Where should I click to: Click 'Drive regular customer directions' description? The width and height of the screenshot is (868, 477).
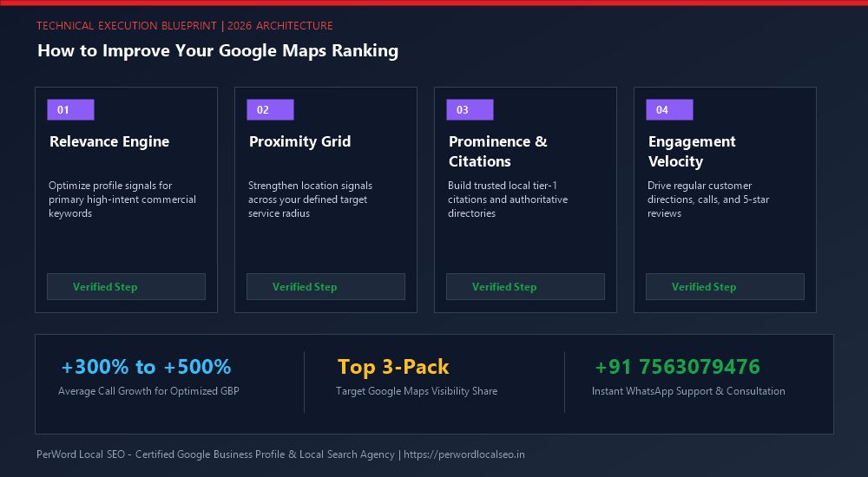pyautogui.click(x=708, y=199)
